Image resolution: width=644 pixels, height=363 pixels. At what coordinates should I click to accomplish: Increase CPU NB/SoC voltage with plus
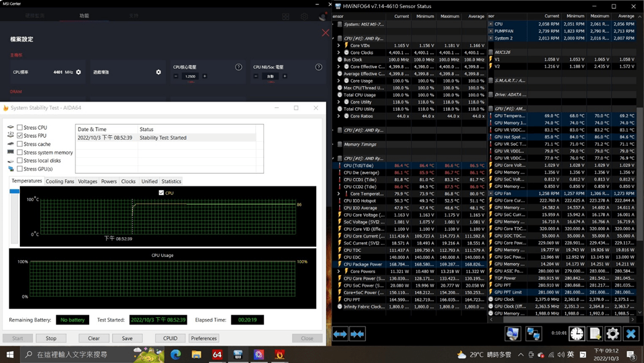(285, 76)
